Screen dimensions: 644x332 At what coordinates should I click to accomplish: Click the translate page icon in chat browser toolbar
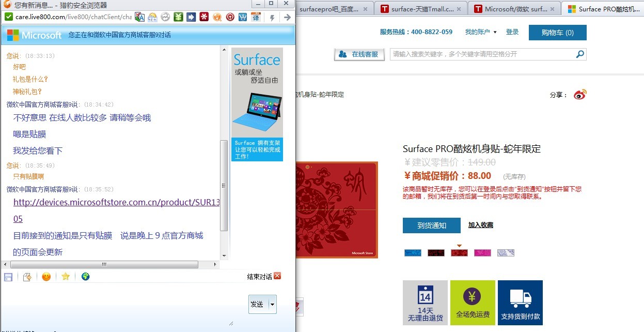tap(139, 17)
